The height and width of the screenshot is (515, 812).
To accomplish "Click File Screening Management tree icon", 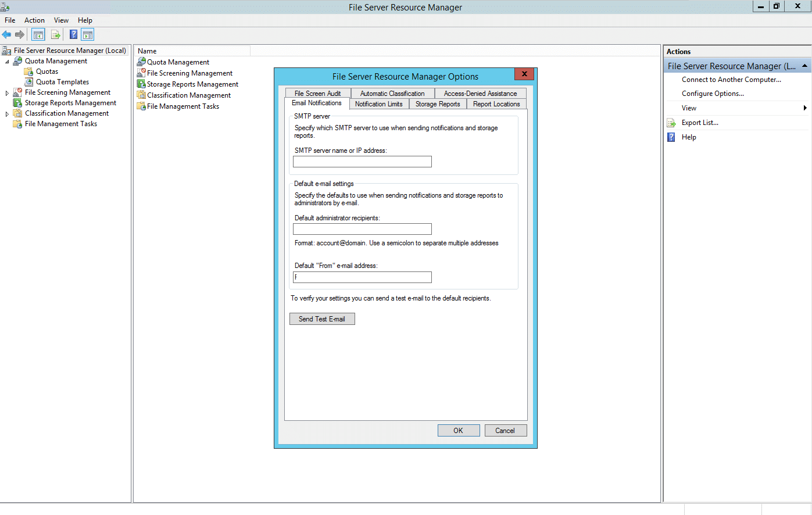I will 18,92.
